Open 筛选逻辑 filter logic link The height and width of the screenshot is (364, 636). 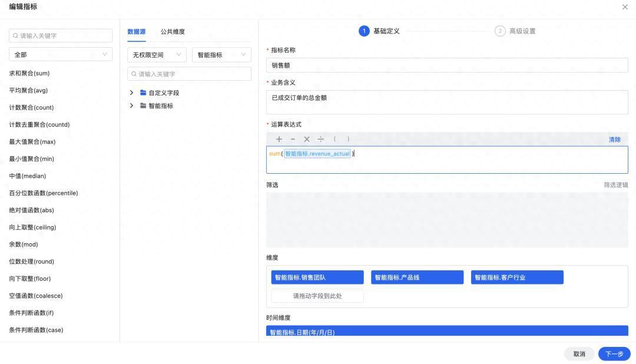pyautogui.click(x=616, y=185)
